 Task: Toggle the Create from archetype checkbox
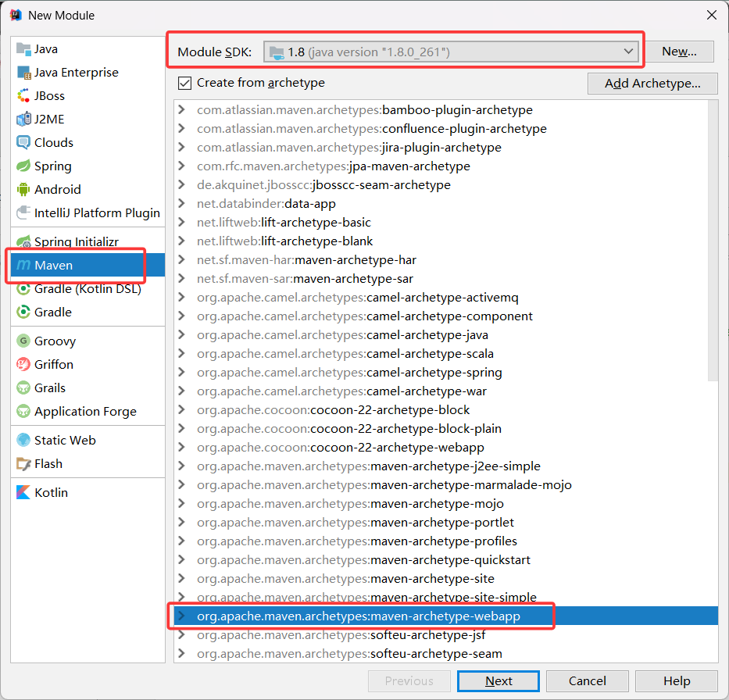click(184, 83)
